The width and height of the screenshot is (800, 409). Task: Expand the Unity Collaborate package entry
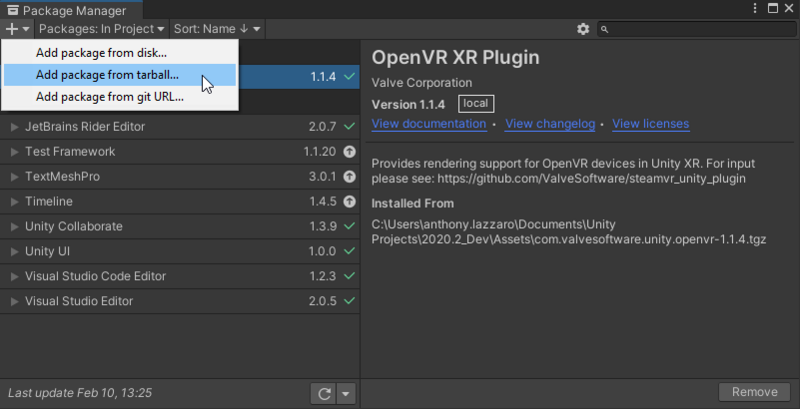pos(14,227)
